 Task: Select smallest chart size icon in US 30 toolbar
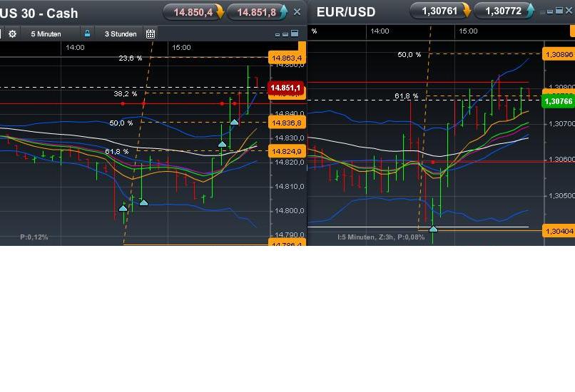click(278, 35)
